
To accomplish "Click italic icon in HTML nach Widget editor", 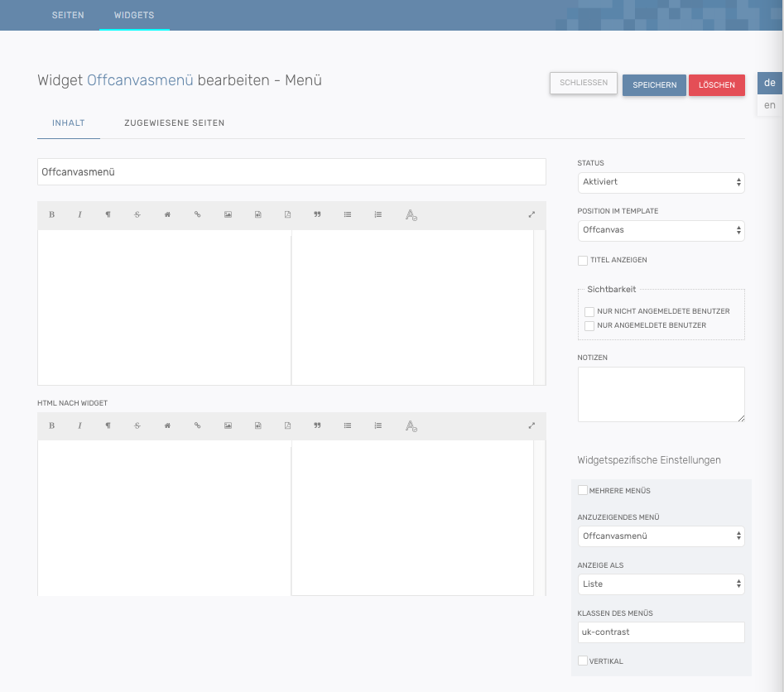I will pyautogui.click(x=79, y=425).
